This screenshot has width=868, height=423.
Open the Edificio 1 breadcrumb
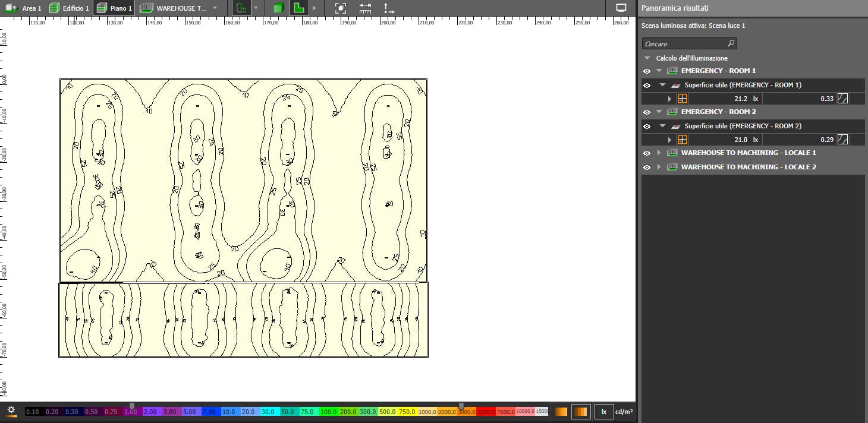point(69,8)
